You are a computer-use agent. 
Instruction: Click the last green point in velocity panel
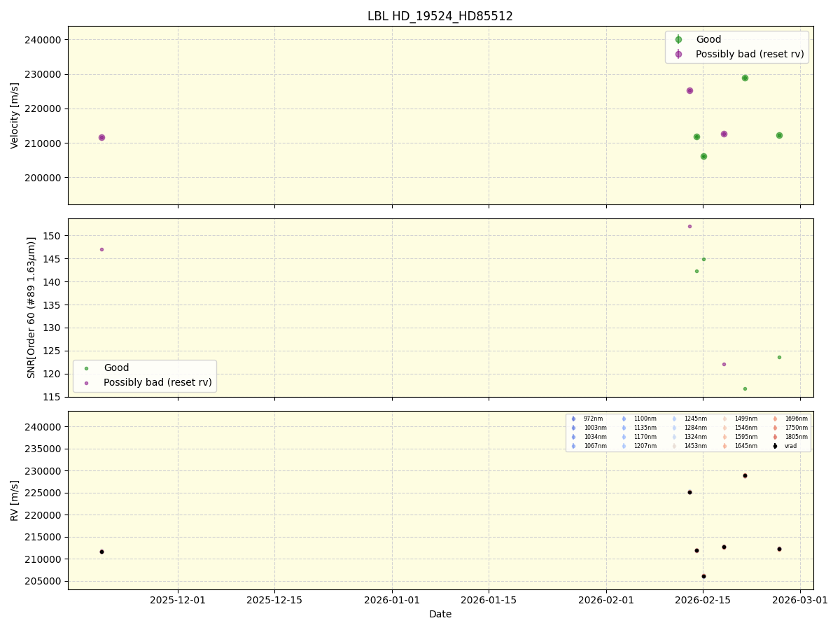tap(779, 135)
